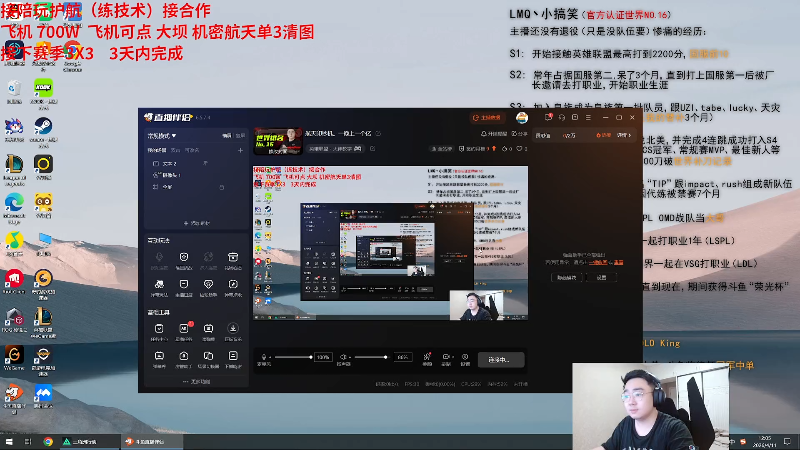Edit the stream title with the pencil icon

pyautogui.click(x=379, y=134)
